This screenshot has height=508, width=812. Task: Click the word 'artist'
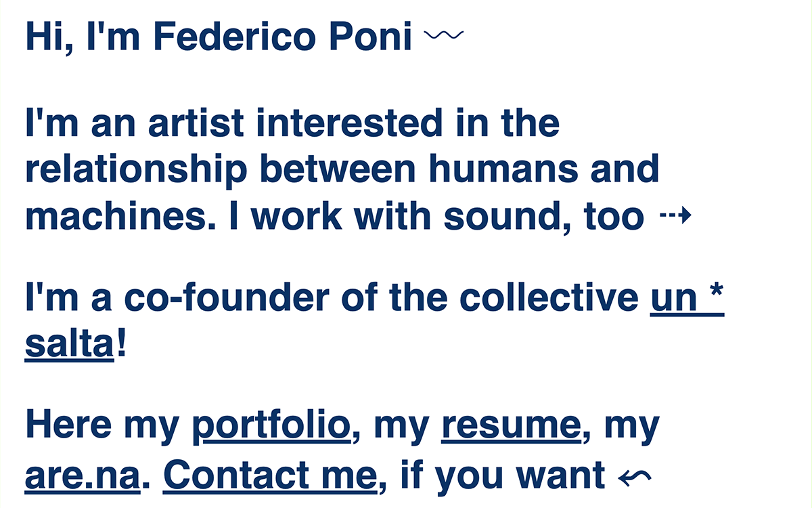(x=196, y=123)
